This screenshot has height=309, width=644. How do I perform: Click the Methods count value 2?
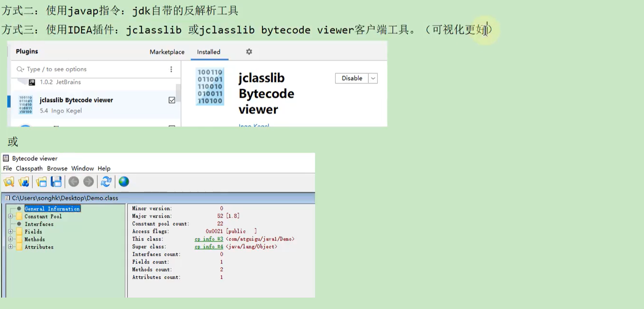pyautogui.click(x=221, y=270)
